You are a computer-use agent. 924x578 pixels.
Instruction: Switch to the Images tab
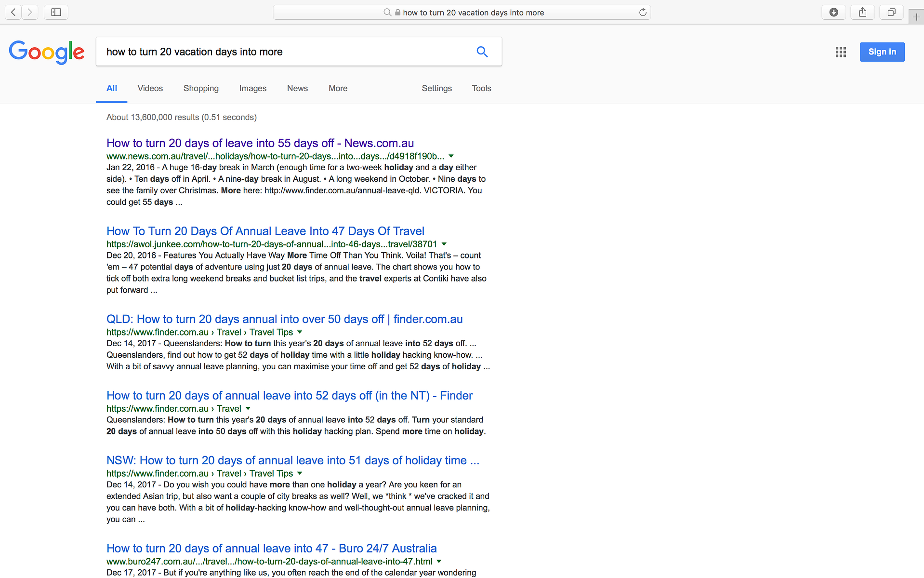(253, 88)
